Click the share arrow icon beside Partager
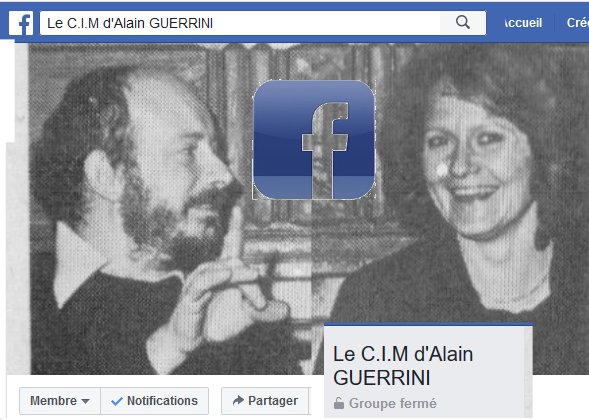Viewport: 589px width, 420px height. click(238, 400)
